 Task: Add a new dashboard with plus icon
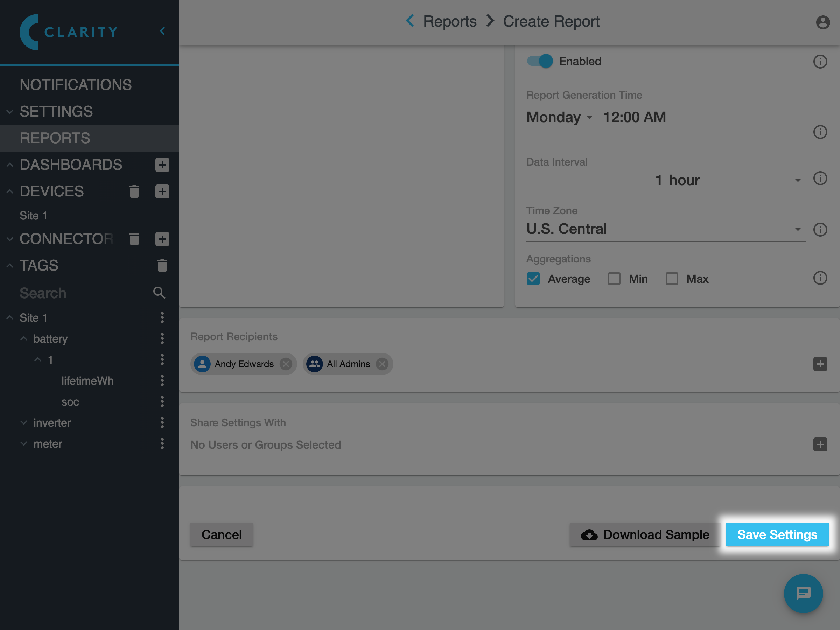[x=162, y=165]
